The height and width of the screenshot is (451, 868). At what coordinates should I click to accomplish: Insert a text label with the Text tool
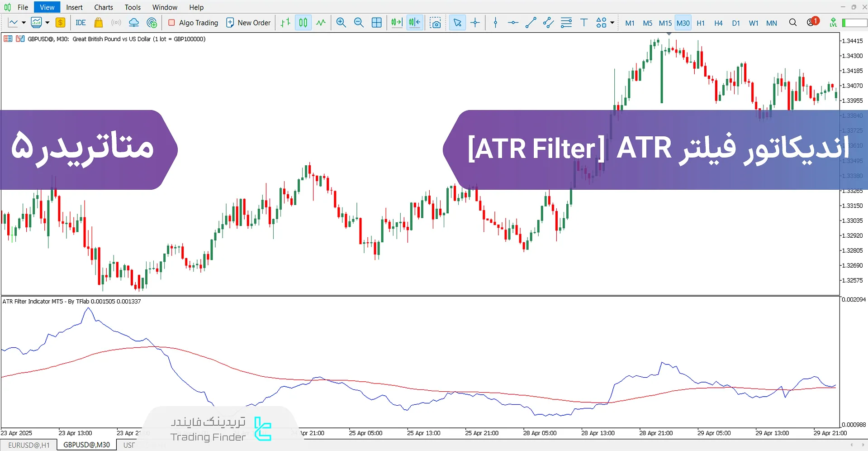pyautogui.click(x=583, y=22)
